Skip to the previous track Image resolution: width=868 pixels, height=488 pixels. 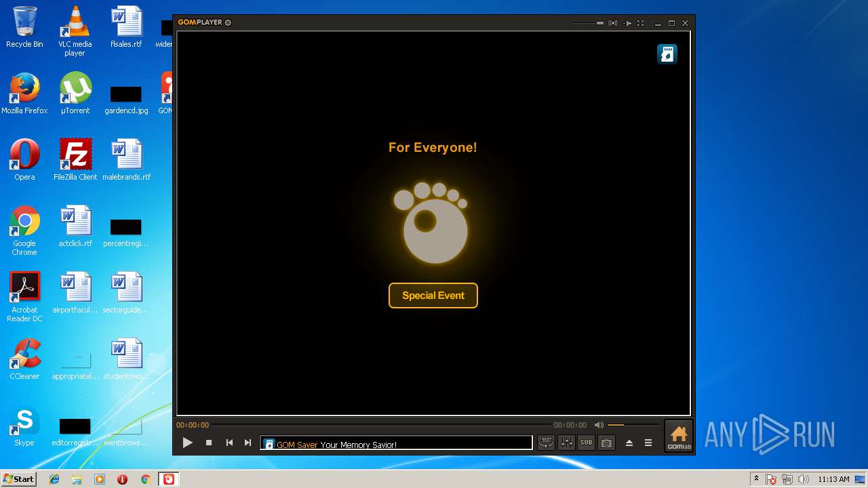coord(229,443)
